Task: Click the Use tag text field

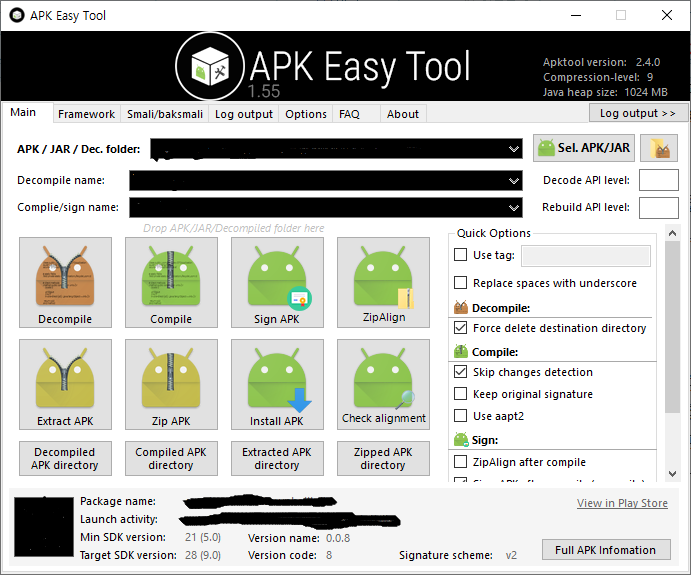Action: click(586, 256)
